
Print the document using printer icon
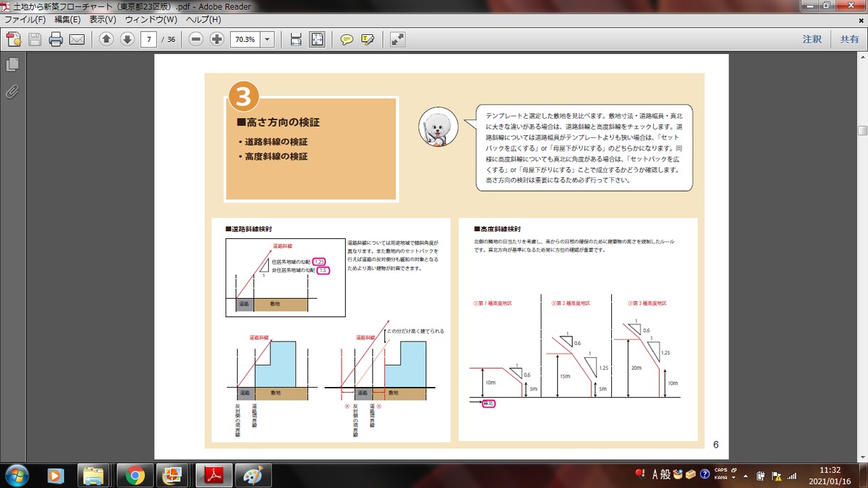click(x=56, y=39)
